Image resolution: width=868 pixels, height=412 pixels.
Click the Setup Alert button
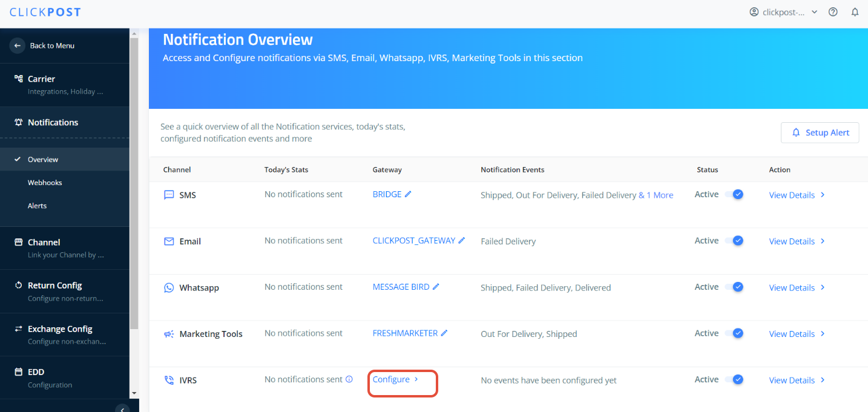820,132
